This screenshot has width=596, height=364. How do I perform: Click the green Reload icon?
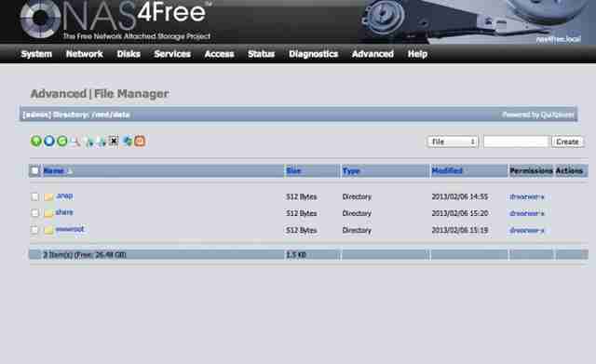pos(62,142)
